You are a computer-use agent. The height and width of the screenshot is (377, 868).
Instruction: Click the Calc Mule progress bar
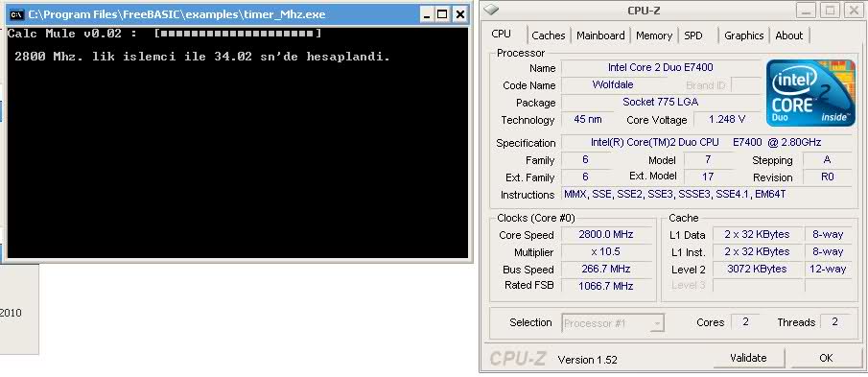(x=238, y=34)
